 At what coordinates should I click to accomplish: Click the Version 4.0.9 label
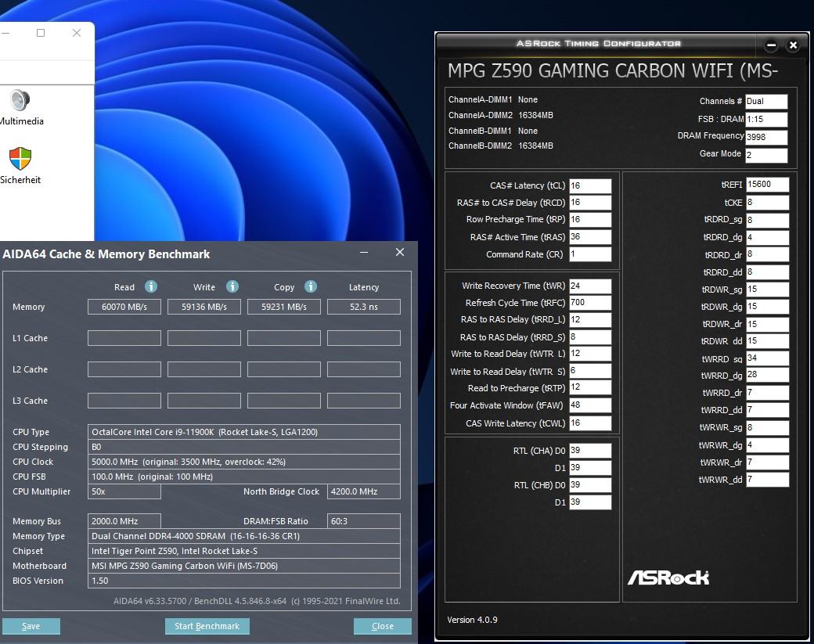(472, 620)
